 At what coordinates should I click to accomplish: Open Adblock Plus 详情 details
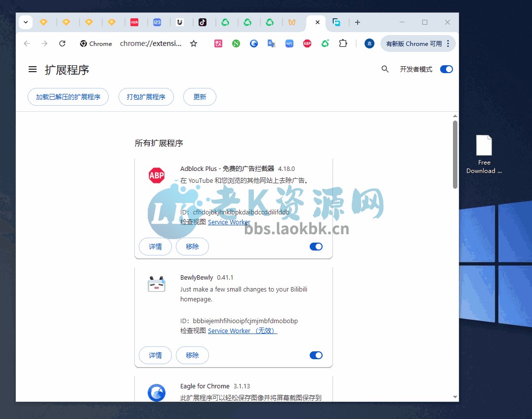tap(156, 247)
